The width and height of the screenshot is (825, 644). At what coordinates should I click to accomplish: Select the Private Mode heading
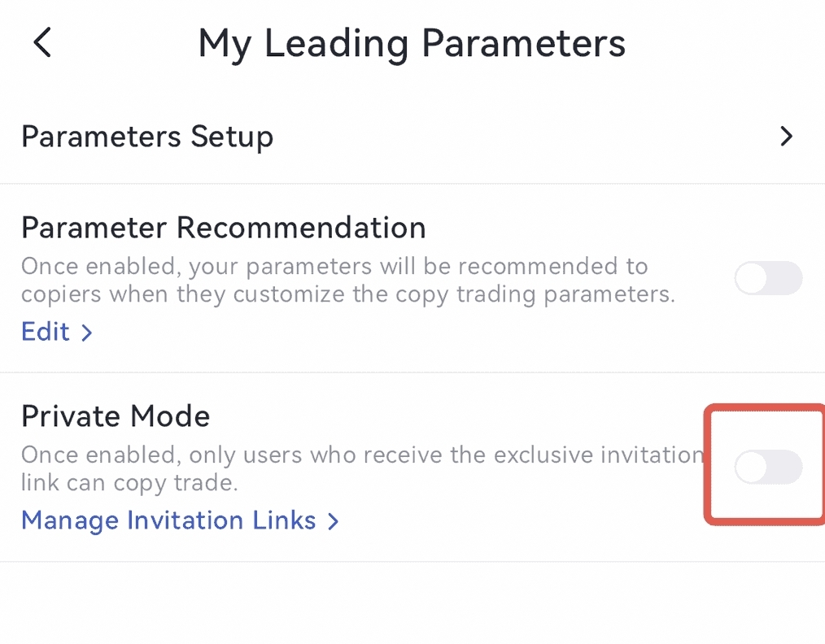point(116,416)
